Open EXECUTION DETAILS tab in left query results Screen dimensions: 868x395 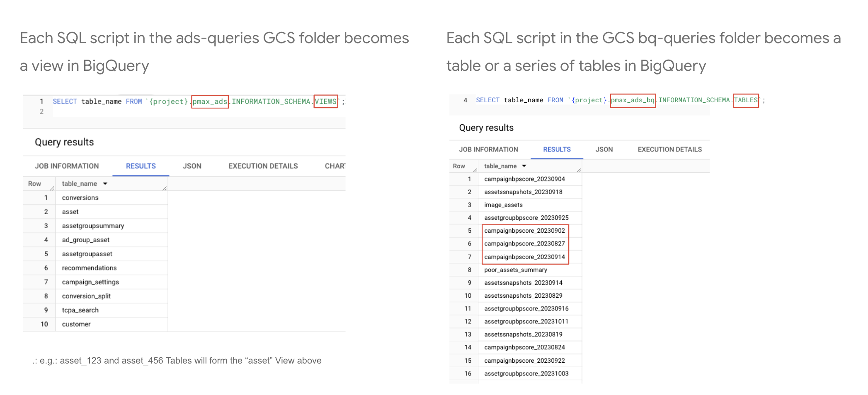(x=263, y=166)
